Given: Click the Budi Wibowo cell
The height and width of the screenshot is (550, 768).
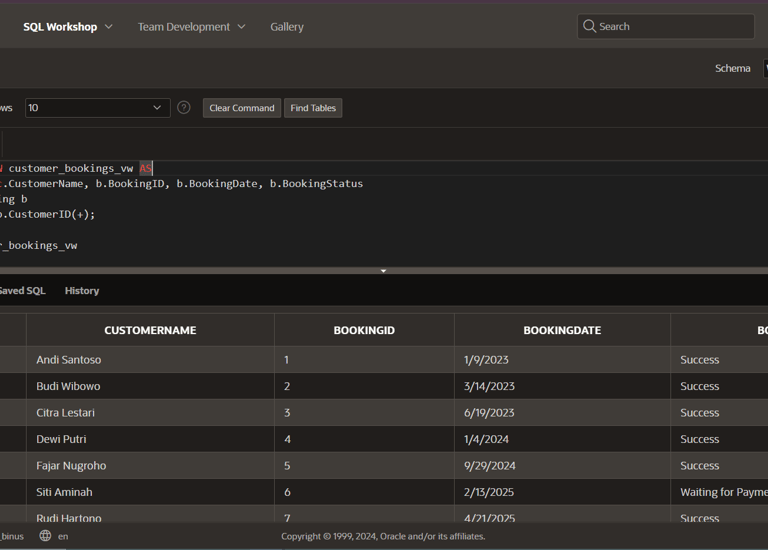Looking at the screenshot, I should tap(150, 386).
